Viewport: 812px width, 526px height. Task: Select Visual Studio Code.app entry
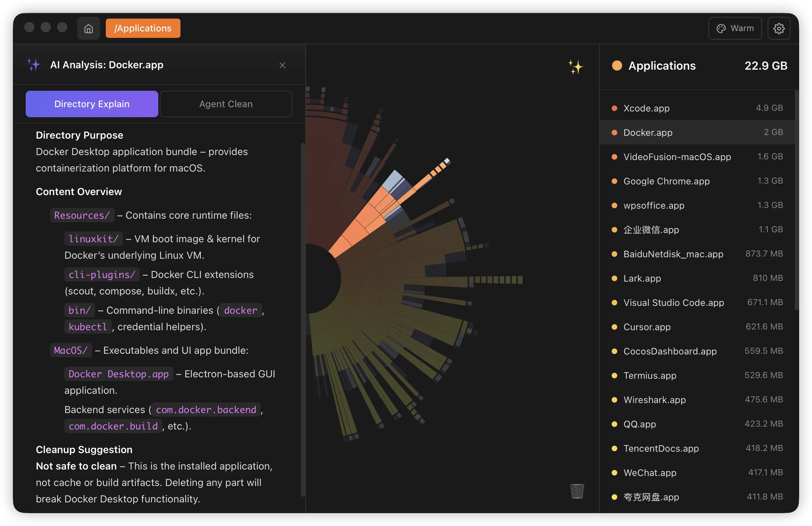coord(673,302)
